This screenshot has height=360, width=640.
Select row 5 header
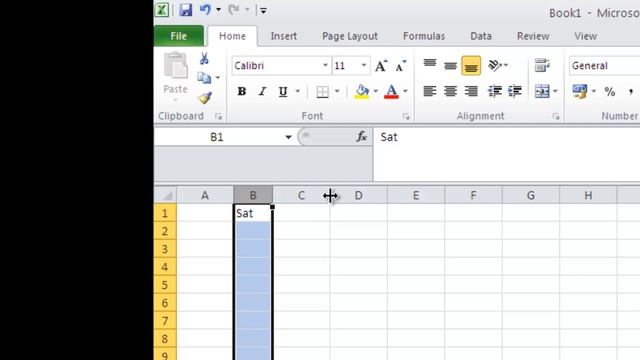point(165,284)
